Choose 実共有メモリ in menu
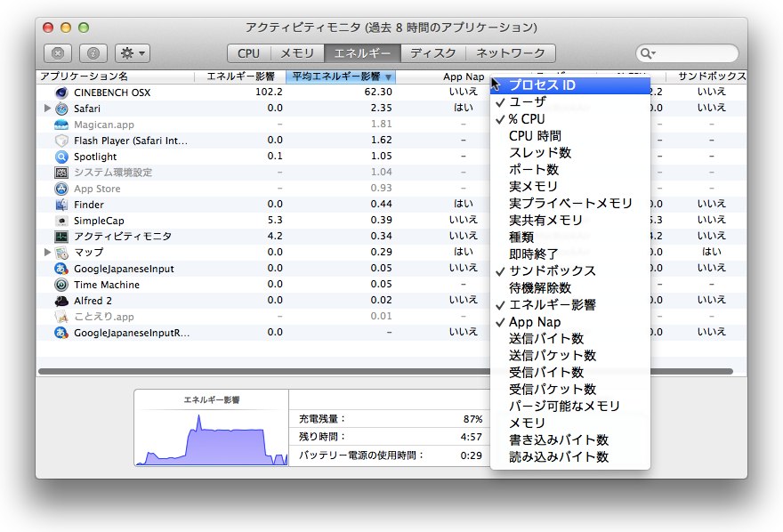Image resolution: width=783 pixels, height=532 pixels. 570,220
